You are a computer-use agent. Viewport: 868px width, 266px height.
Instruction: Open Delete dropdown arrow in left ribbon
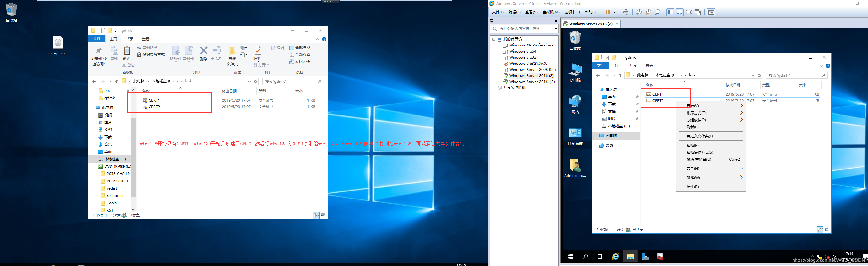(x=203, y=62)
